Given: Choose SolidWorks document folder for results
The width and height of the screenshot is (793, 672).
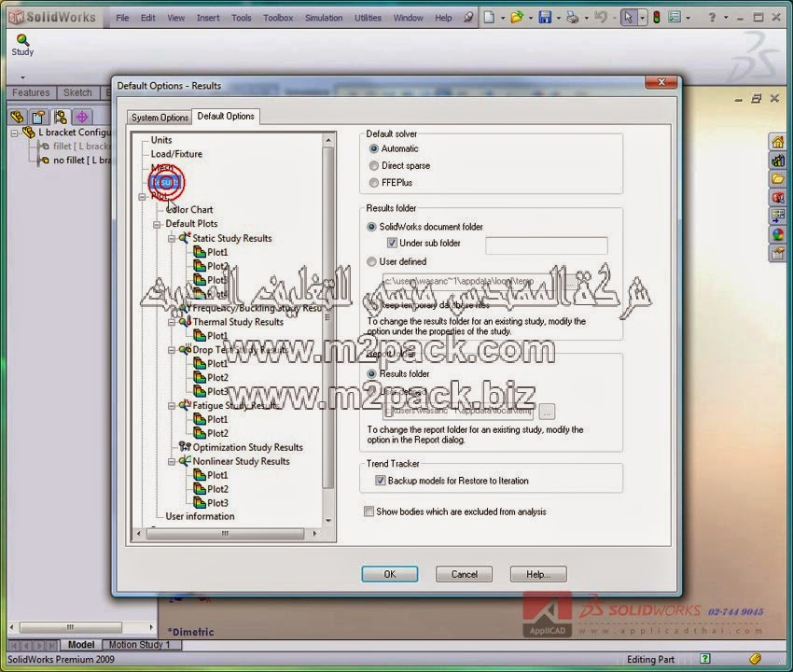Looking at the screenshot, I should coord(371,227).
